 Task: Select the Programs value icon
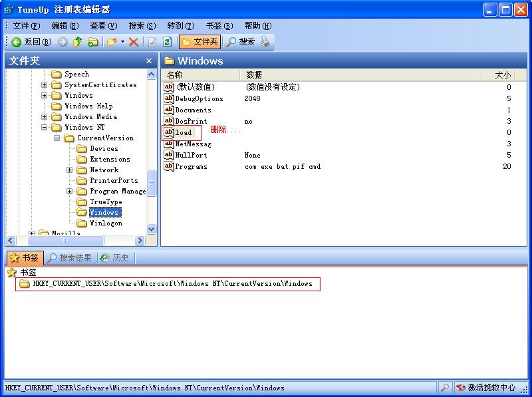click(169, 167)
